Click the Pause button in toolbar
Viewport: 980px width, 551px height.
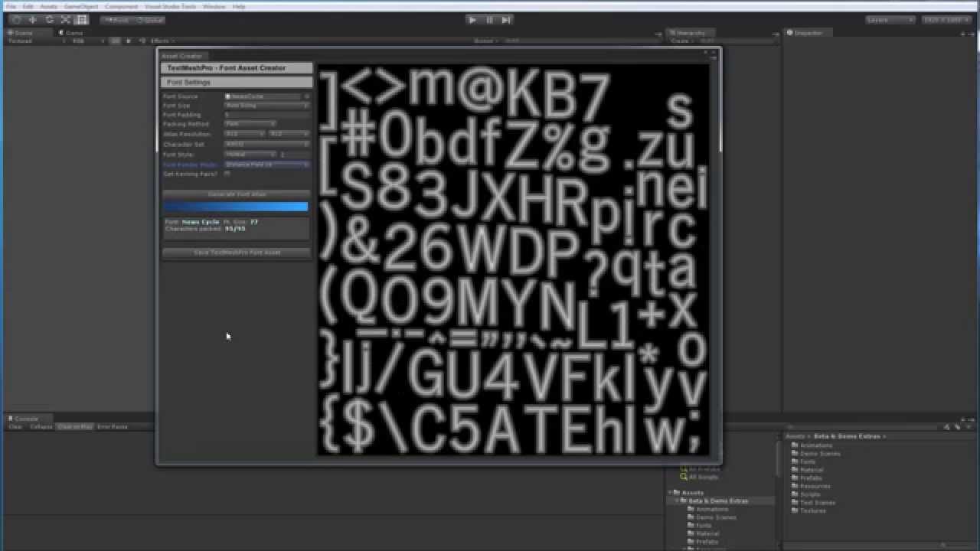click(x=489, y=20)
